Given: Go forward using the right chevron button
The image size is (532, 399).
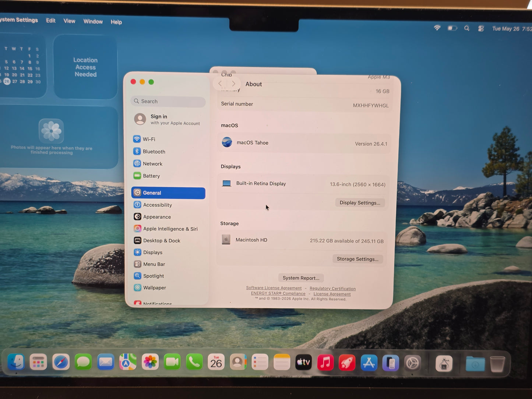Looking at the screenshot, I should click(x=233, y=84).
